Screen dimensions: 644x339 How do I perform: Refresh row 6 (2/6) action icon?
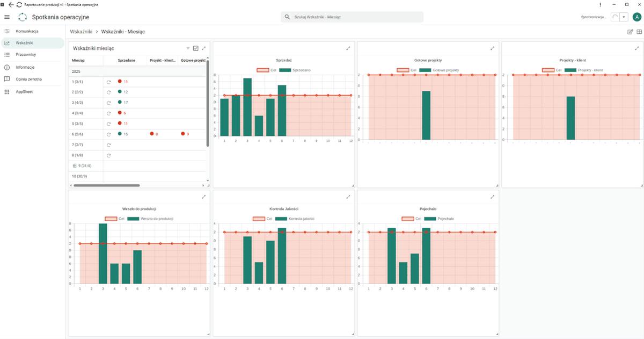tap(109, 134)
